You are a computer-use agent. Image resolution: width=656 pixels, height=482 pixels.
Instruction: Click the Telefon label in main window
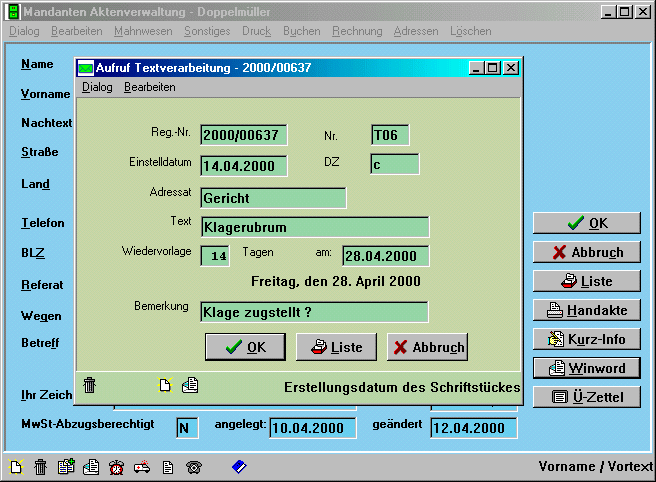pos(43,223)
